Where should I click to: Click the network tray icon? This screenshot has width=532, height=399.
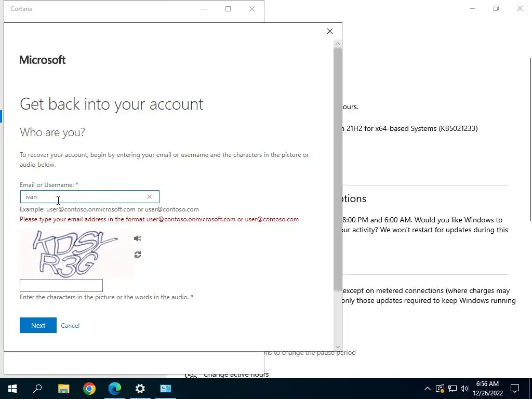453,389
